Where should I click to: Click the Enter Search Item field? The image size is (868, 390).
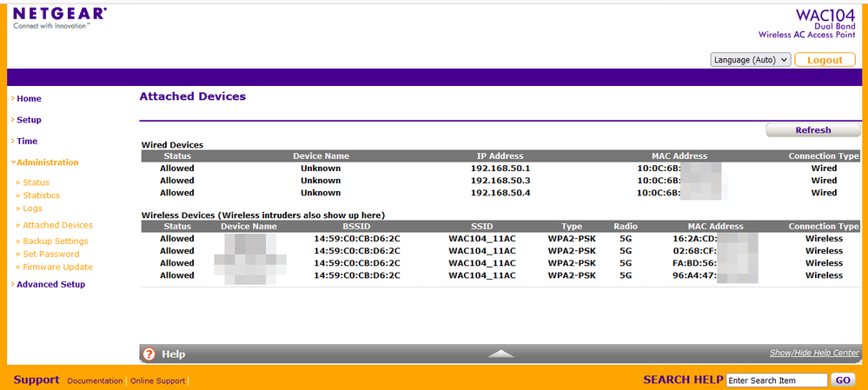[777, 380]
